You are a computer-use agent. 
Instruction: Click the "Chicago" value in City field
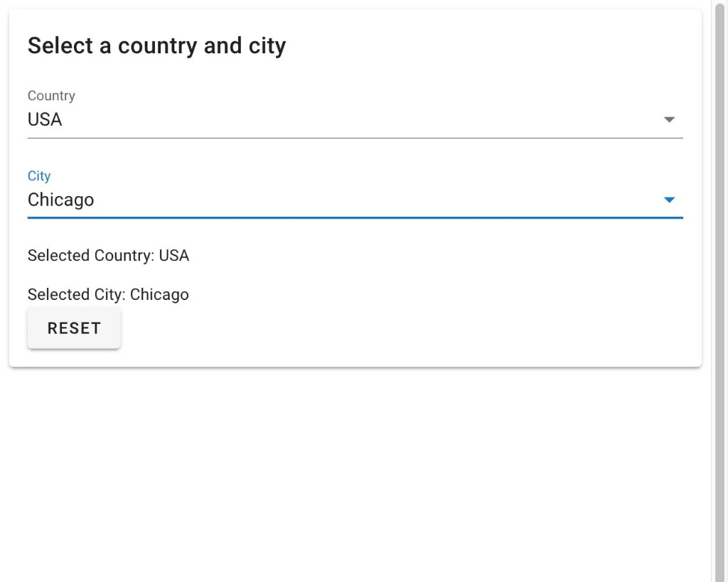[x=60, y=200]
